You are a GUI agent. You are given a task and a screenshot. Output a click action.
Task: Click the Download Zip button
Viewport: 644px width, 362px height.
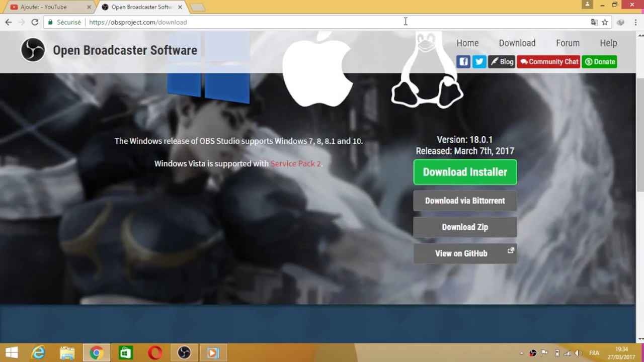coord(465,227)
